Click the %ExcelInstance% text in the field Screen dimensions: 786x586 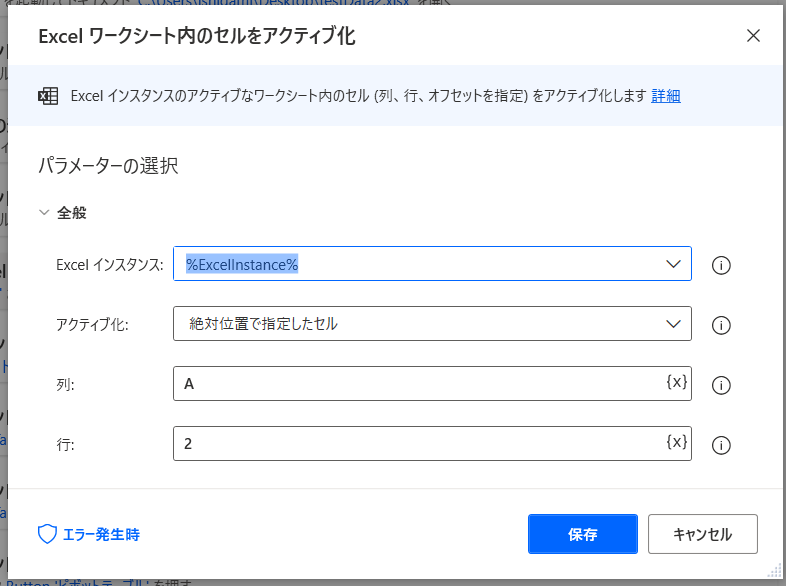tap(242, 264)
